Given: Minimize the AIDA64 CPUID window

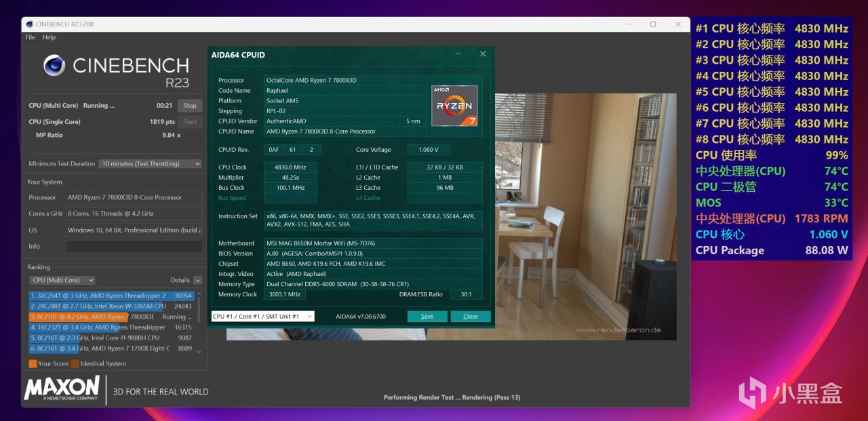Looking at the screenshot, I should (x=456, y=54).
